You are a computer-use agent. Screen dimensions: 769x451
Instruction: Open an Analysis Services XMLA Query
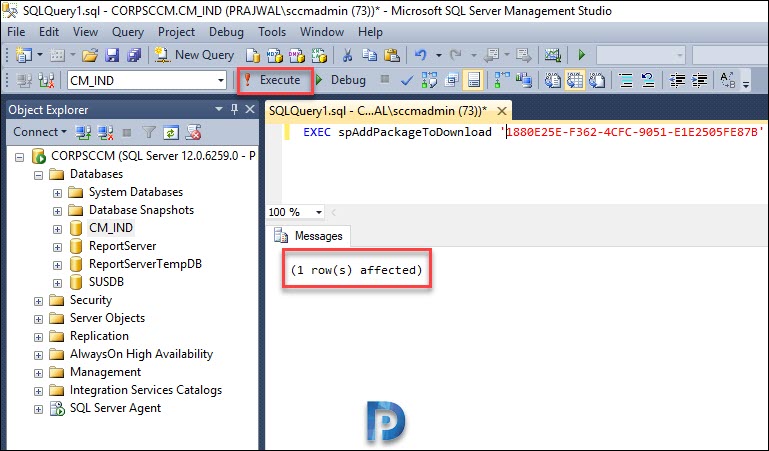point(319,55)
